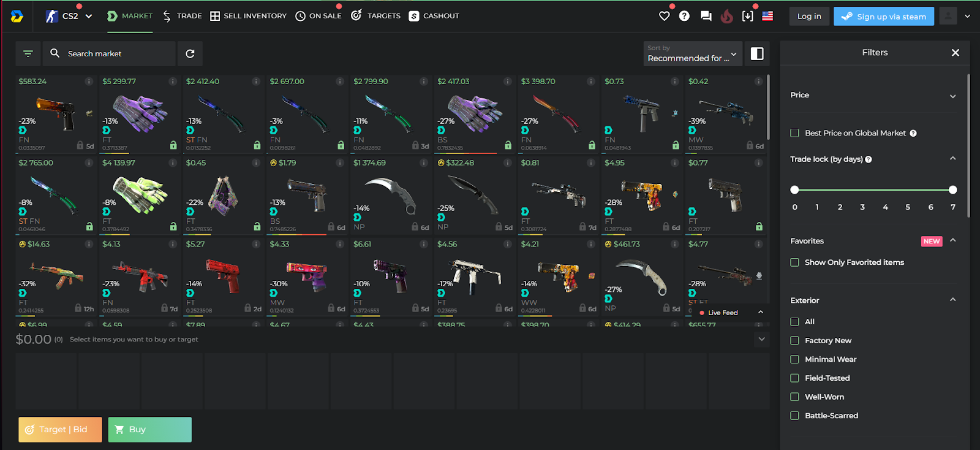The width and height of the screenshot is (980, 450).
Task: Open the Cashout tab
Action: [x=434, y=16]
